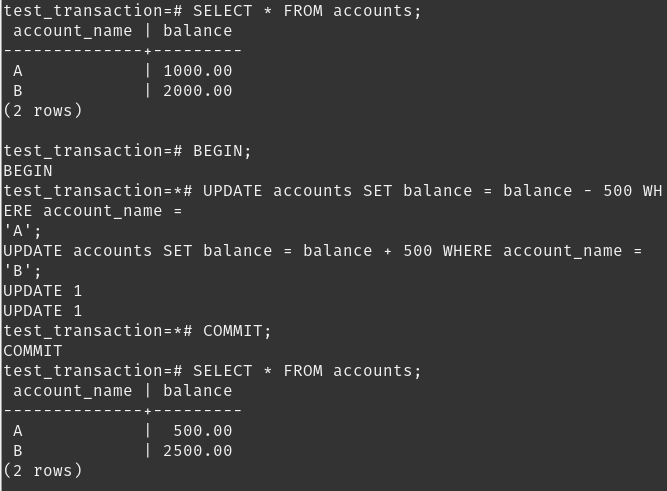Select the 500.00 balance in the bottom table
This screenshot has height=491, width=667.
coord(202,431)
